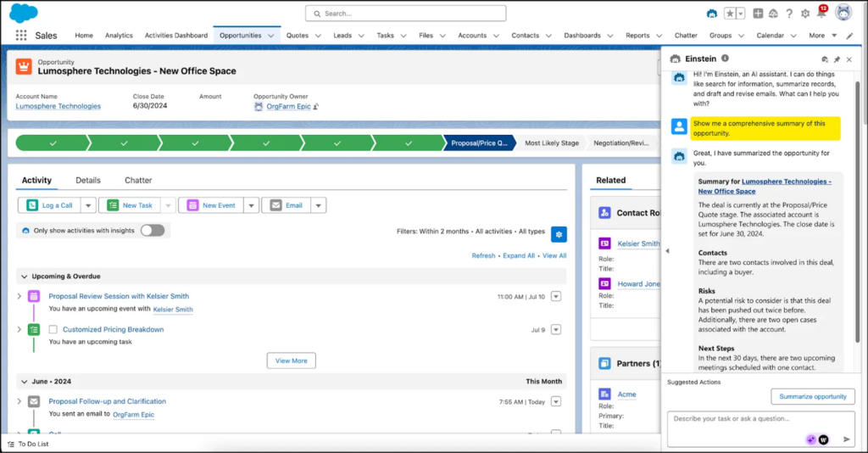Screen dimensions: 868x453
Task: Pin the Einstein panel
Action: (x=837, y=59)
